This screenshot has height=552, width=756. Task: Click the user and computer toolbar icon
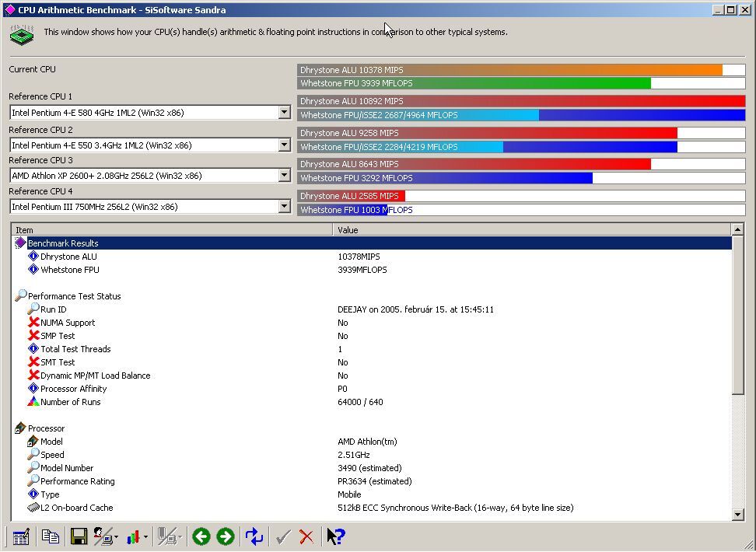[103, 536]
